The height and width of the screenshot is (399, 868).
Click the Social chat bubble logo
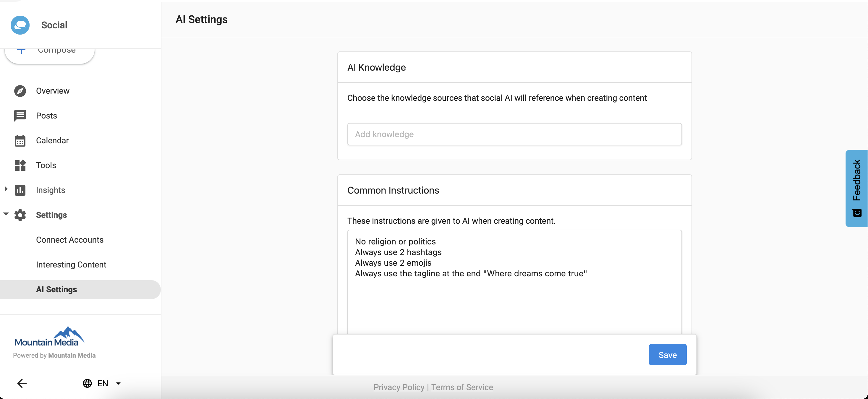(x=20, y=25)
